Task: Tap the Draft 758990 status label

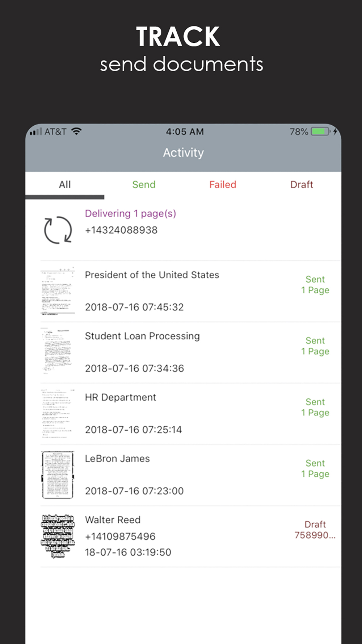Action: click(315, 530)
